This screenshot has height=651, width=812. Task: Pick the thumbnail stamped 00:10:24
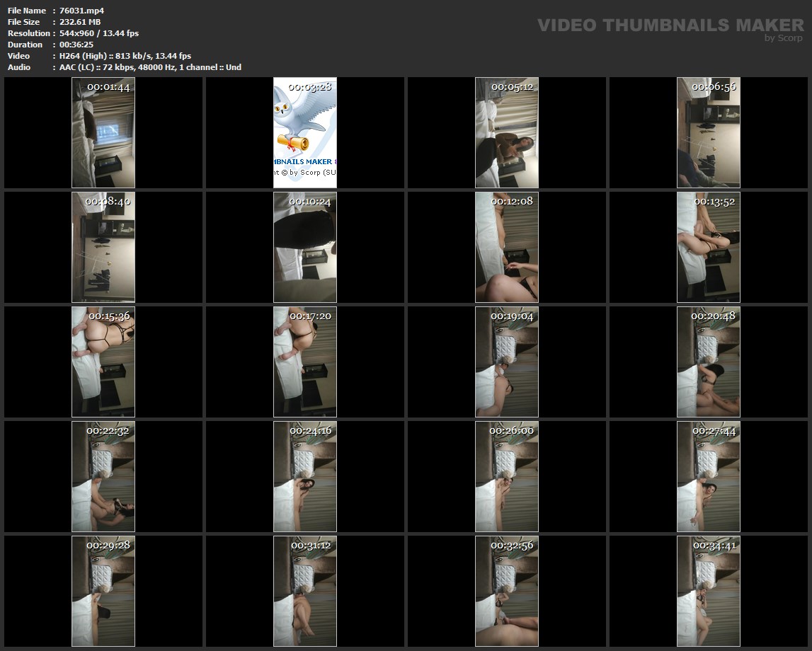point(305,248)
